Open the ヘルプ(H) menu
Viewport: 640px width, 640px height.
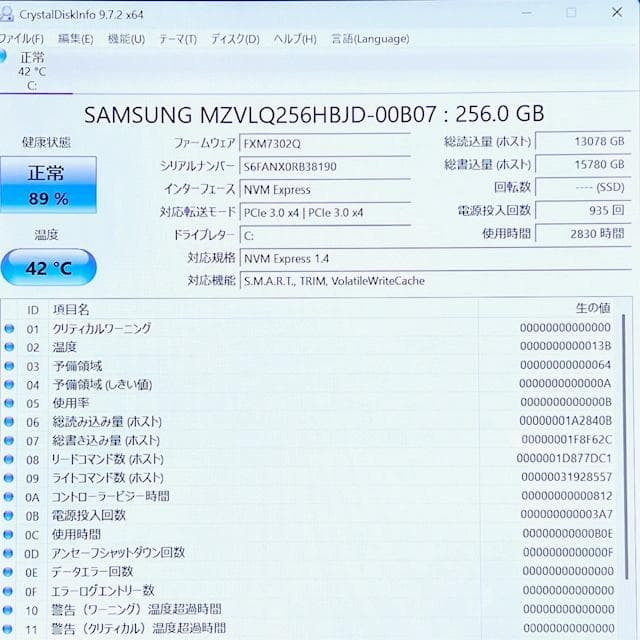[x=295, y=39]
